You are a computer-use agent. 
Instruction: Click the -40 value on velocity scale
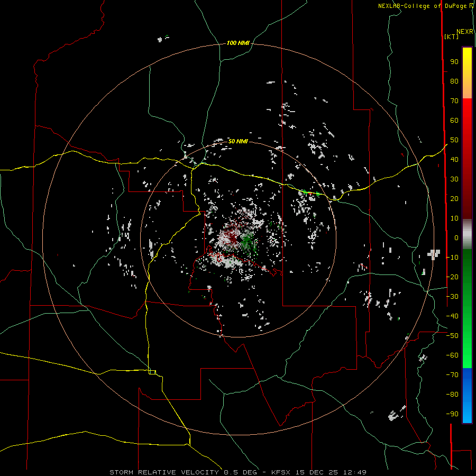click(452, 316)
